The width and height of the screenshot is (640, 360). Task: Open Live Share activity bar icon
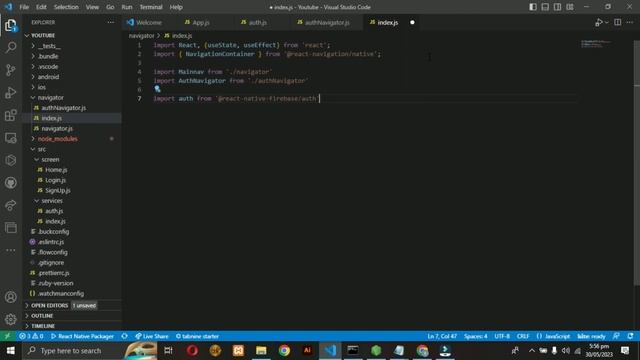[11, 205]
